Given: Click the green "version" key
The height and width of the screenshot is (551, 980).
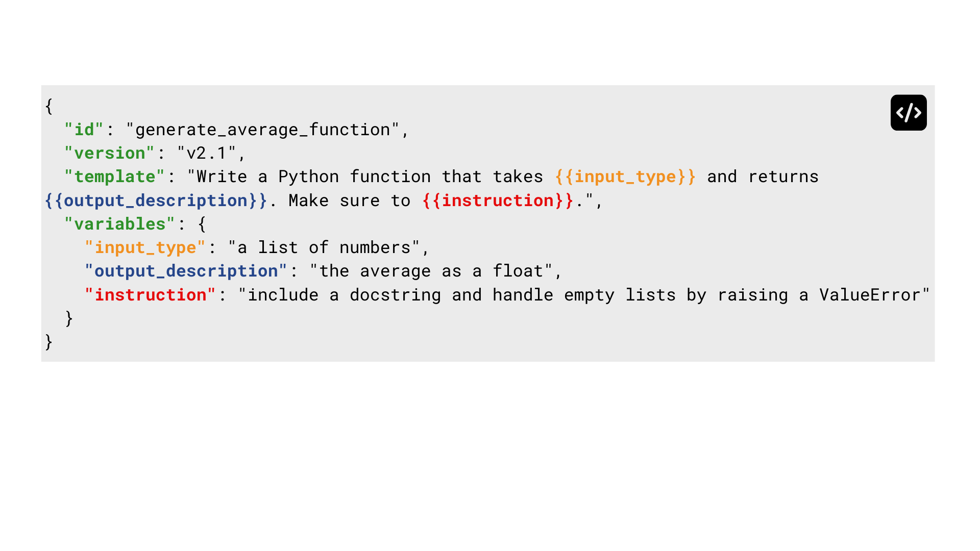Looking at the screenshot, I should tap(109, 153).
